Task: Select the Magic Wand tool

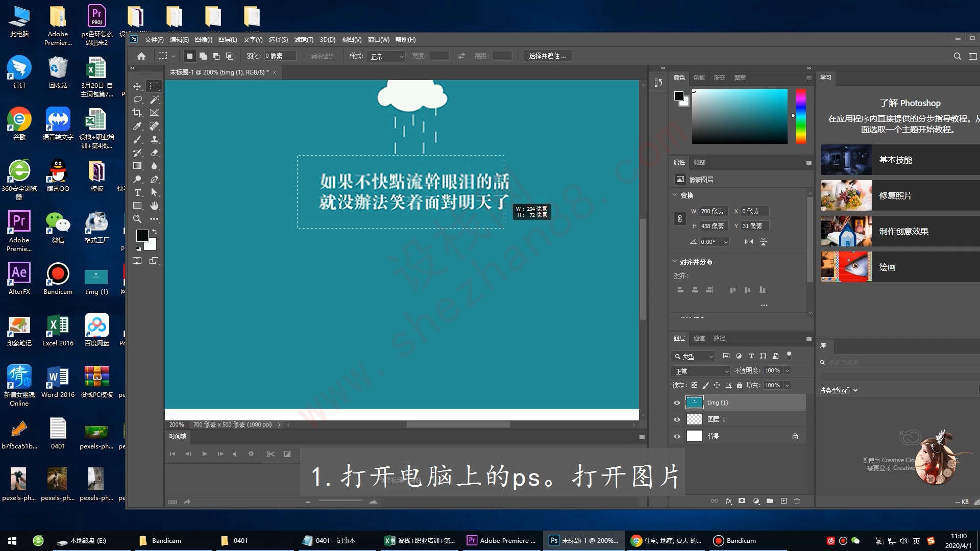Action: tap(154, 99)
